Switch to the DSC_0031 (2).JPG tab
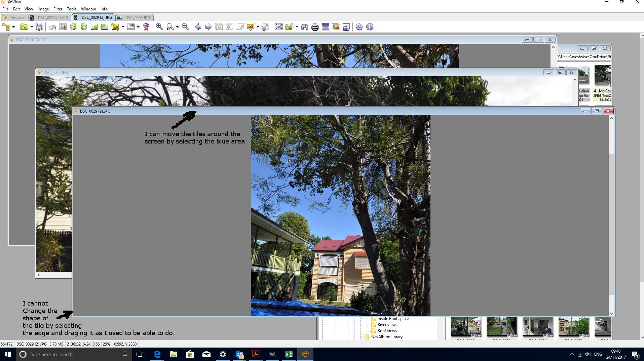The width and height of the screenshot is (644, 361). [x=49, y=17]
